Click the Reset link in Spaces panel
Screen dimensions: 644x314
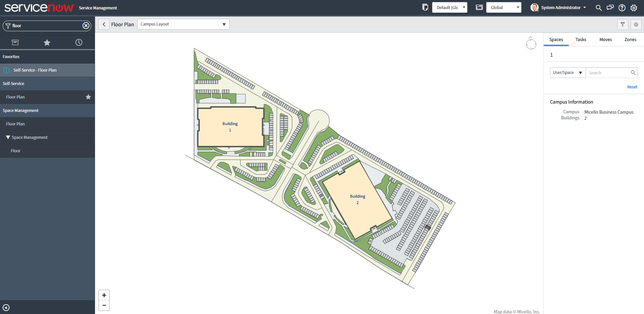click(x=632, y=87)
